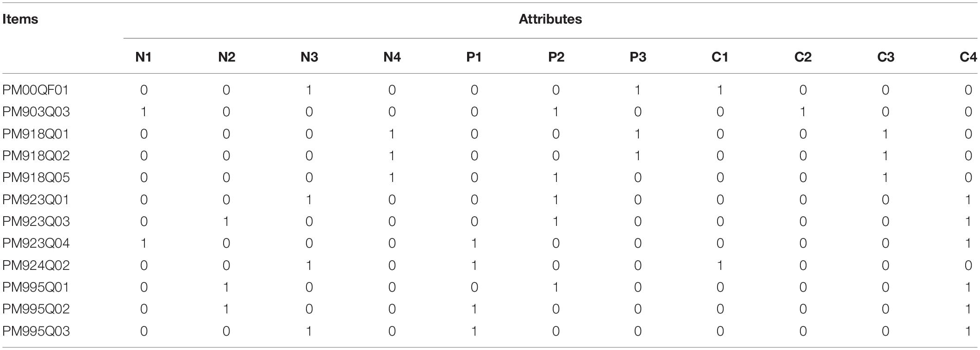
Task: Click the PM923Q04 row label
Action: 36,244
